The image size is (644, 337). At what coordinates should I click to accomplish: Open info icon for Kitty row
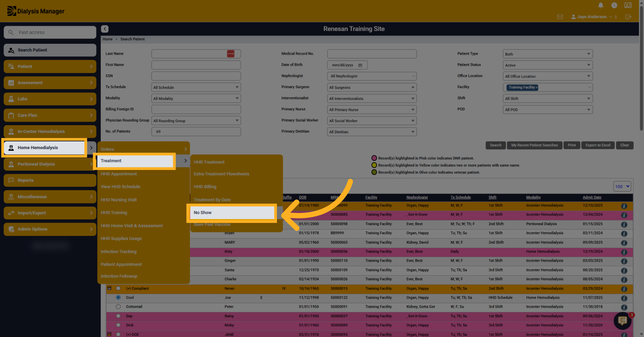[624, 252]
